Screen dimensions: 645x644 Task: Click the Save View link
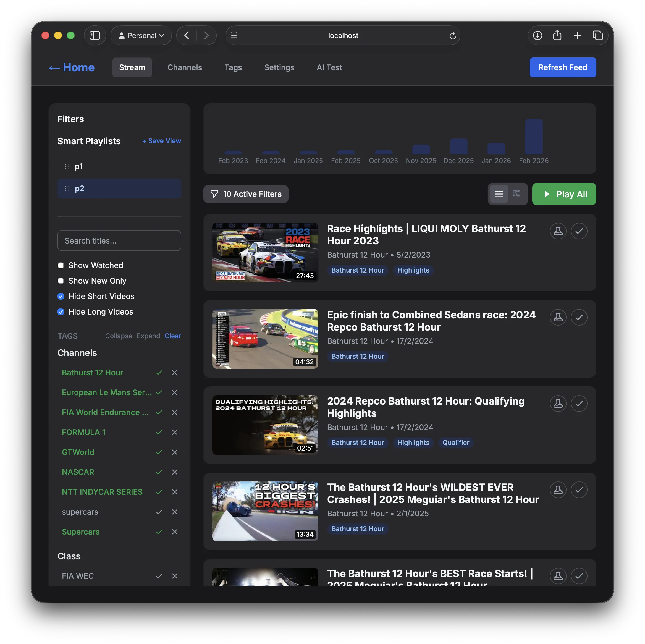(162, 141)
